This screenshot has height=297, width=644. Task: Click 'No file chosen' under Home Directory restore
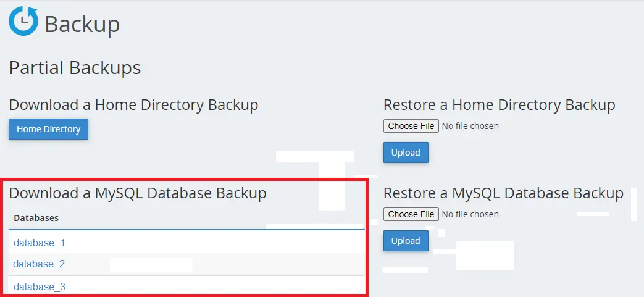(470, 126)
